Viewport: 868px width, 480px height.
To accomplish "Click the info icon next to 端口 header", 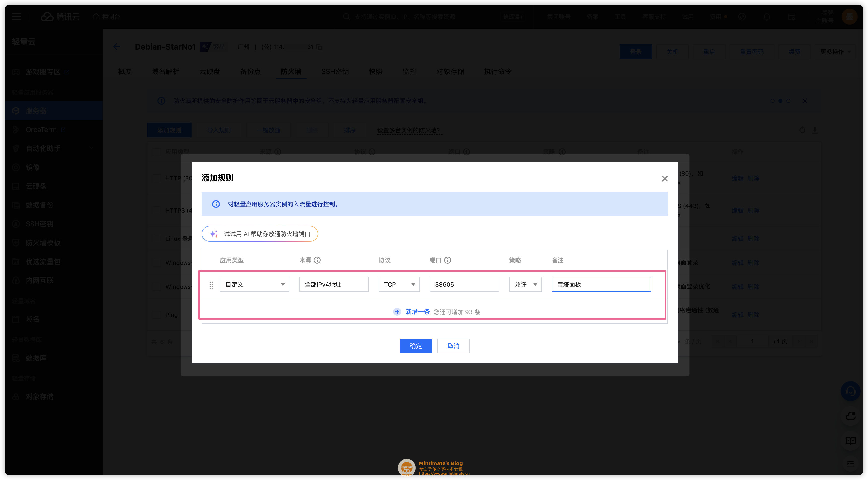I will point(447,260).
